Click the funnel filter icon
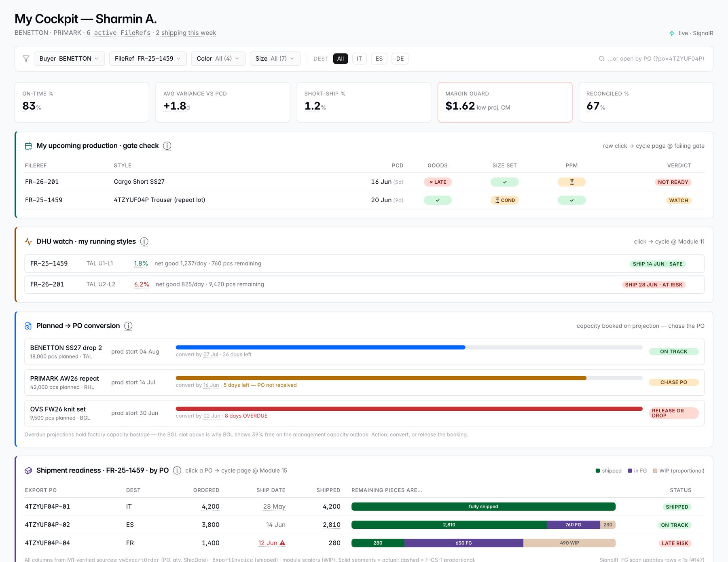The image size is (728, 562). point(26,59)
